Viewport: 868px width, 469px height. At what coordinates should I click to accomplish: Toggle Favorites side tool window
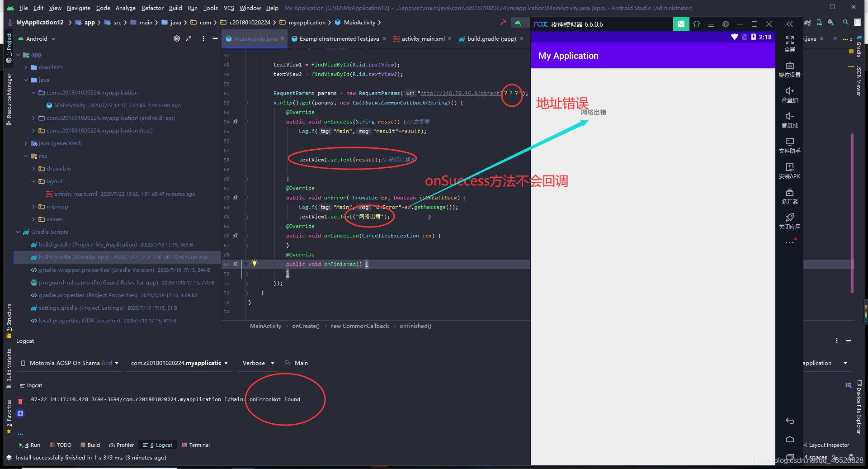9,416
